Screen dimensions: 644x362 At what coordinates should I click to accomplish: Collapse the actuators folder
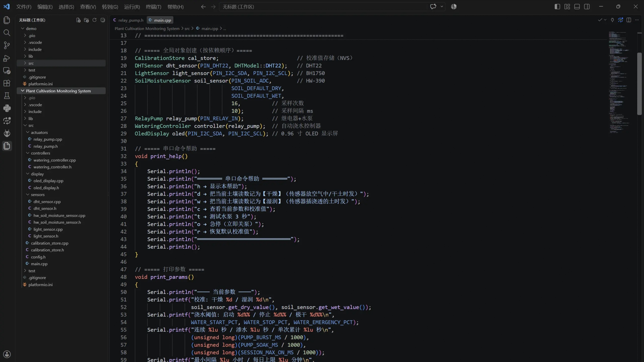pos(60,132)
